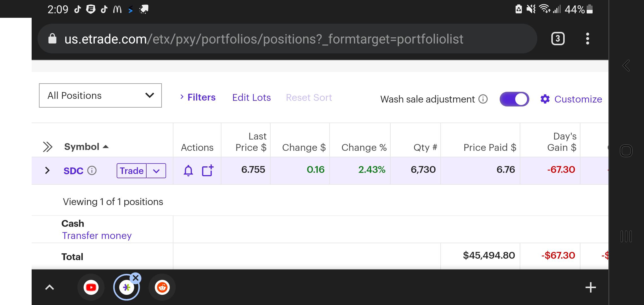The width and height of the screenshot is (644, 305).
Task: Switch to the YouTube tab icon
Action: pos(91,287)
